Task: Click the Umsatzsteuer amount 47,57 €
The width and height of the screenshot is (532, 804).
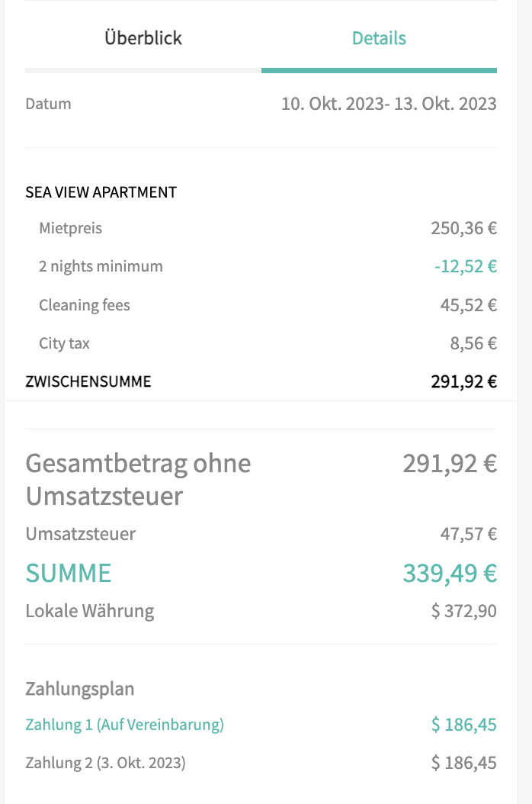Action: click(468, 534)
